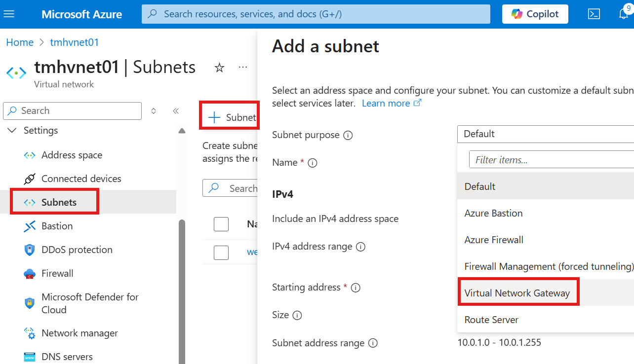
Task: Go to the Home breadcrumb
Action: [20, 42]
